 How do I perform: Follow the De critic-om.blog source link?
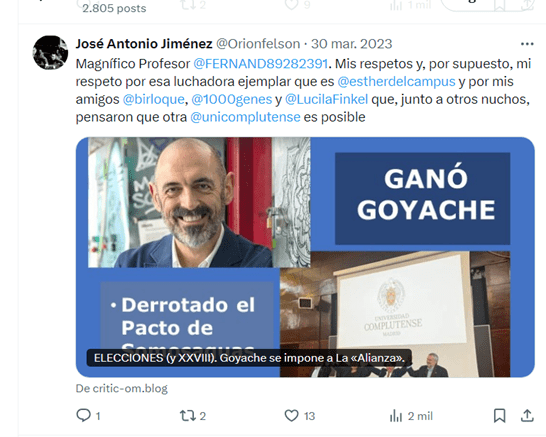(x=122, y=388)
